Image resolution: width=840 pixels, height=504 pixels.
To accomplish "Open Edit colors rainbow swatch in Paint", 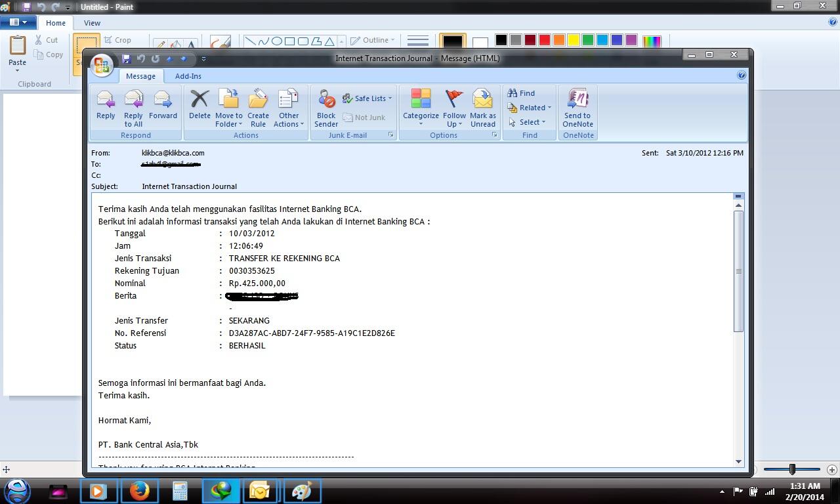I will coord(652,42).
